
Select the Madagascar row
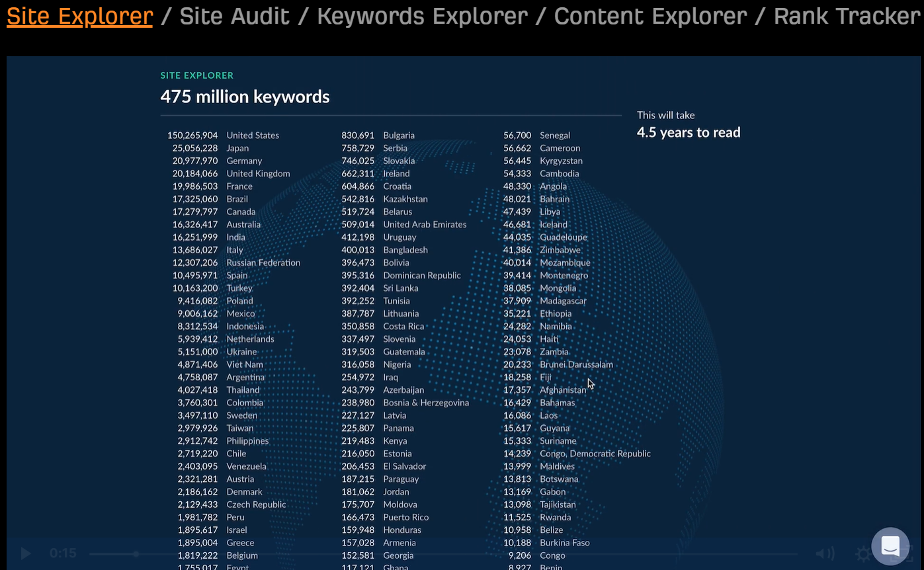545,301
